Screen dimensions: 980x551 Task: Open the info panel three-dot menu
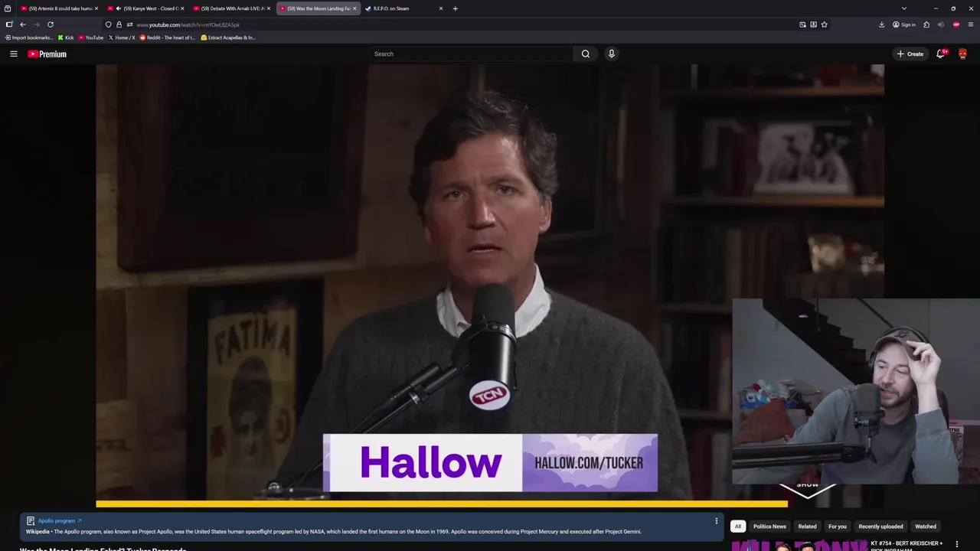tap(716, 521)
